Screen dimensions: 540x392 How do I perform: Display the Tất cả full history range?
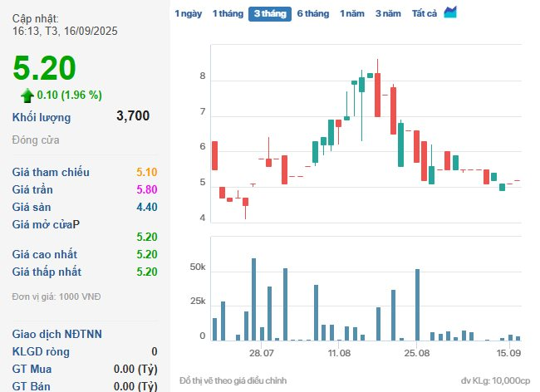click(x=425, y=13)
